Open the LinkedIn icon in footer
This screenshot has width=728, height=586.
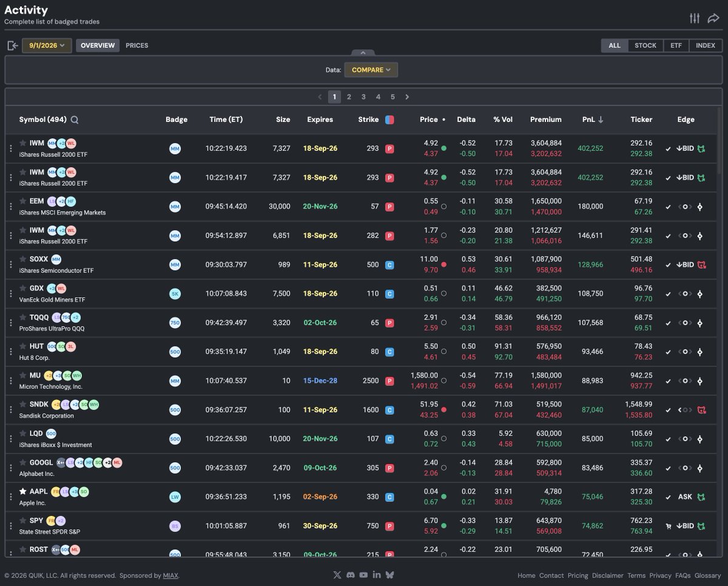pos(377,575)
